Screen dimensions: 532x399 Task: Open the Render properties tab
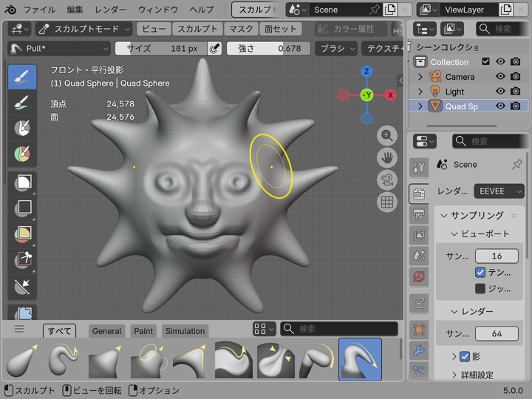(x=419, y=194)
